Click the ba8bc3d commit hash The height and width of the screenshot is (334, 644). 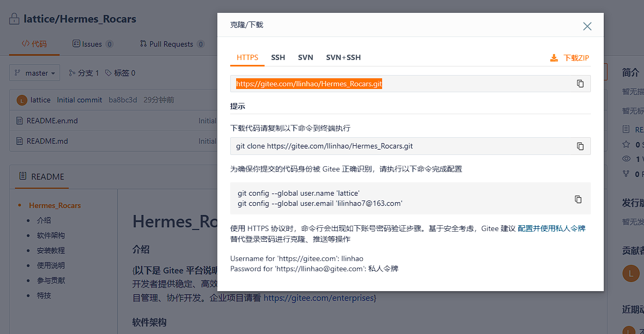pyautogui.click(x=123, y=100)
